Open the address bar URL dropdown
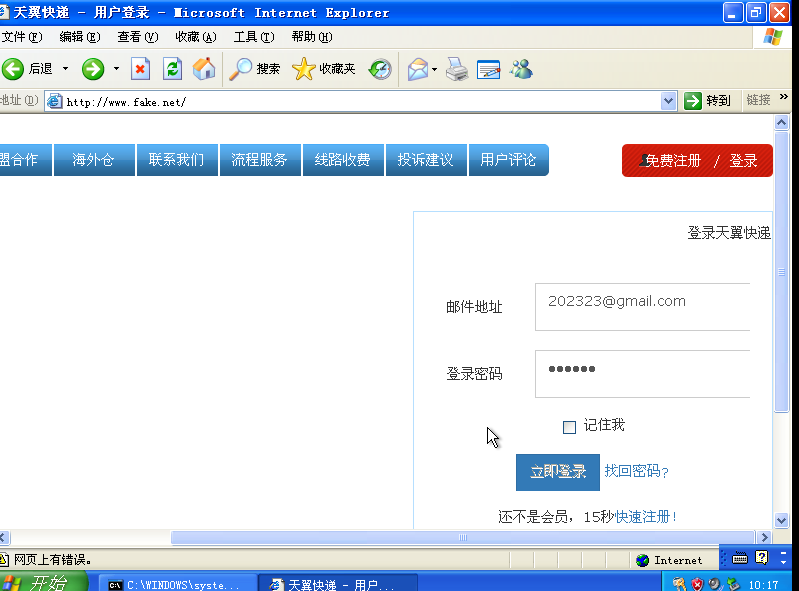The width and height of the screenshot is (799, 591). pyautogui.click(x=668, y=101)
